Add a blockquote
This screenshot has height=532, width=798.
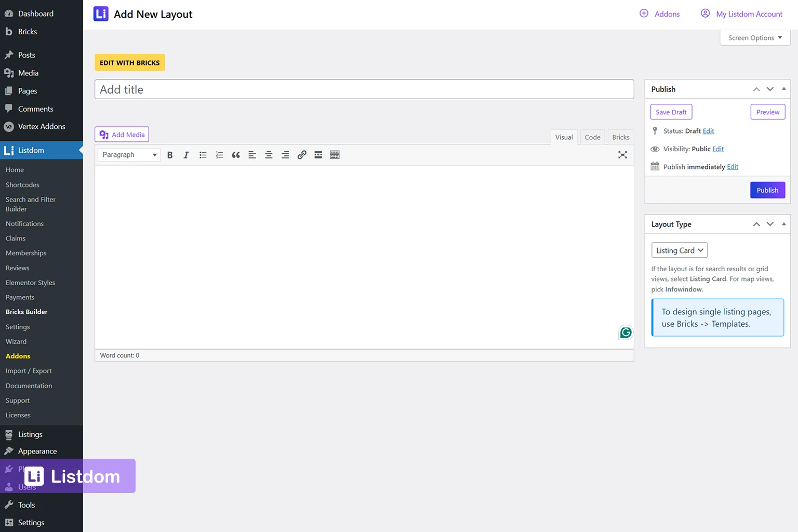tap(236, 155)
